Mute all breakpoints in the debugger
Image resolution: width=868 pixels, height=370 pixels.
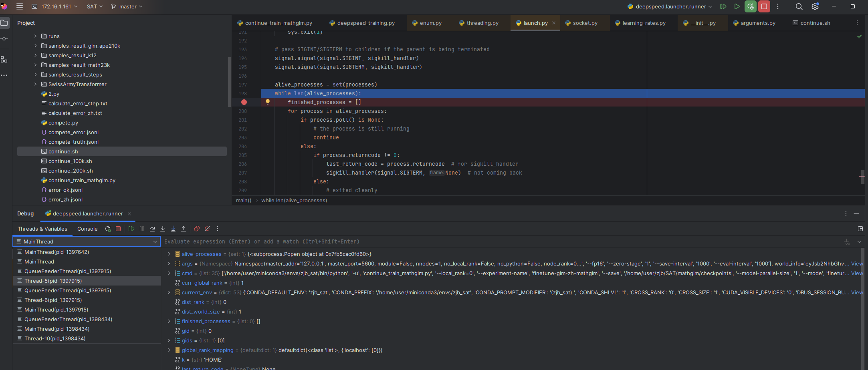click(207, 229)
